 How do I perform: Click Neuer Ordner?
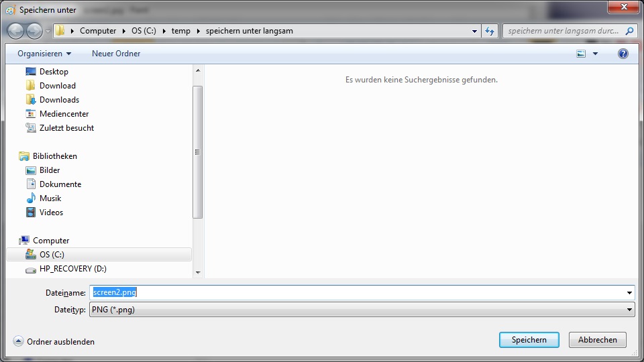click(116, 54)
